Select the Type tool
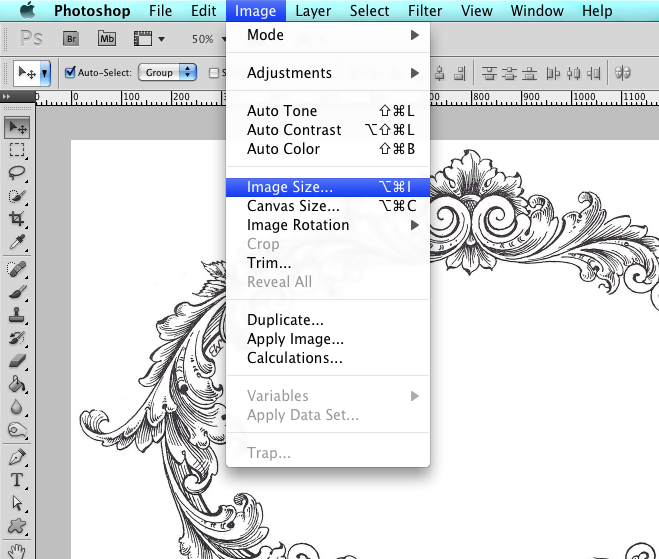659x559 pixels. [17, 480]
